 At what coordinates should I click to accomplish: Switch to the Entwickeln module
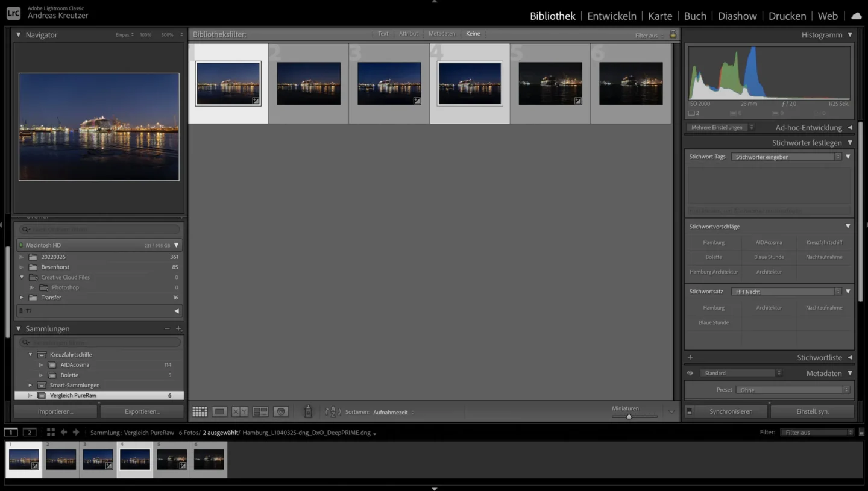tap(611, 16)
